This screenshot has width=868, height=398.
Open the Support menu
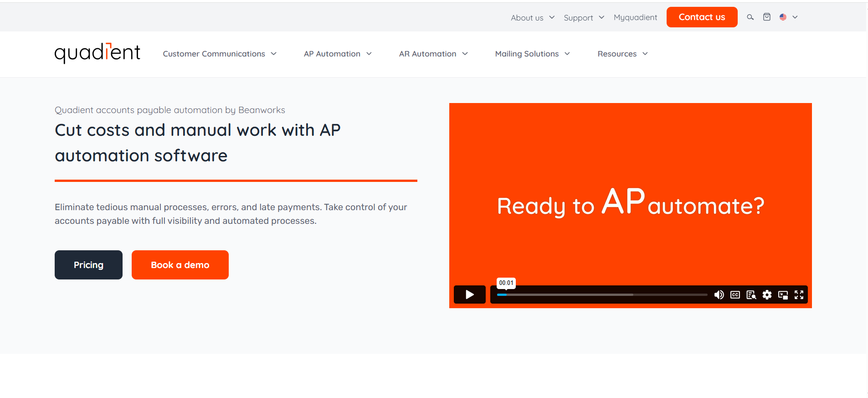pyautogui.click(x=578, y=18)
